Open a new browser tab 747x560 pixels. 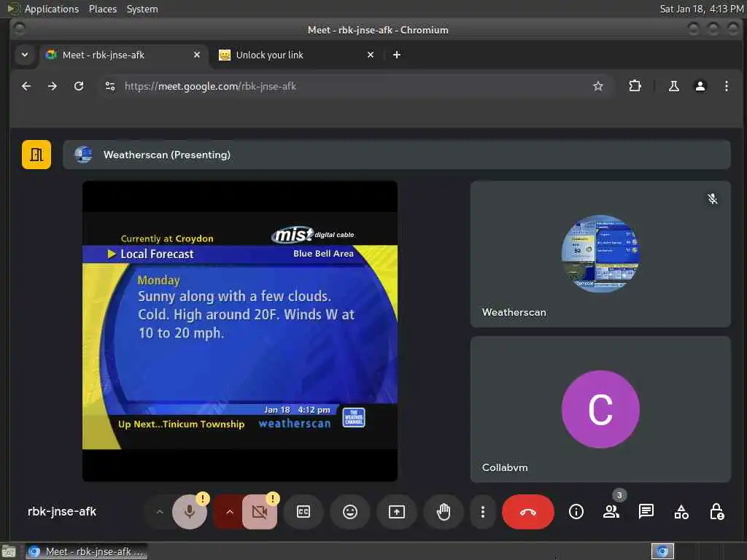click(396, 55)
